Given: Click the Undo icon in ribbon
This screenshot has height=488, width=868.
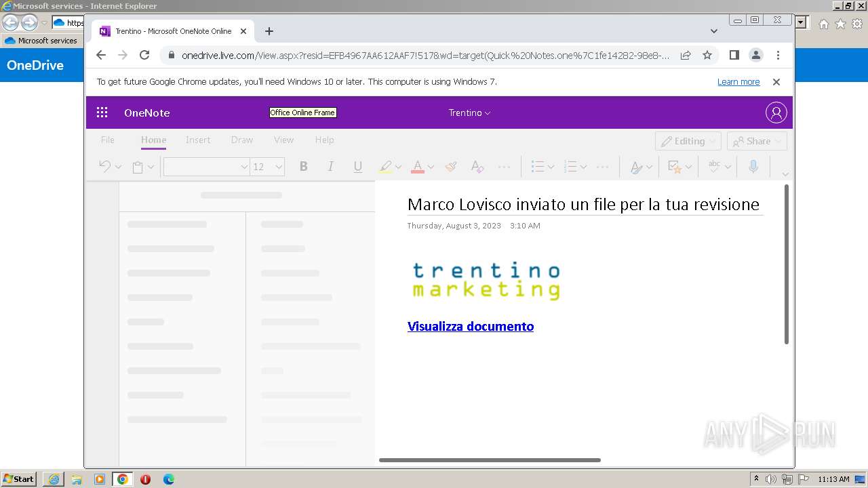Looking at the screenshot, I should coord(104,166).
